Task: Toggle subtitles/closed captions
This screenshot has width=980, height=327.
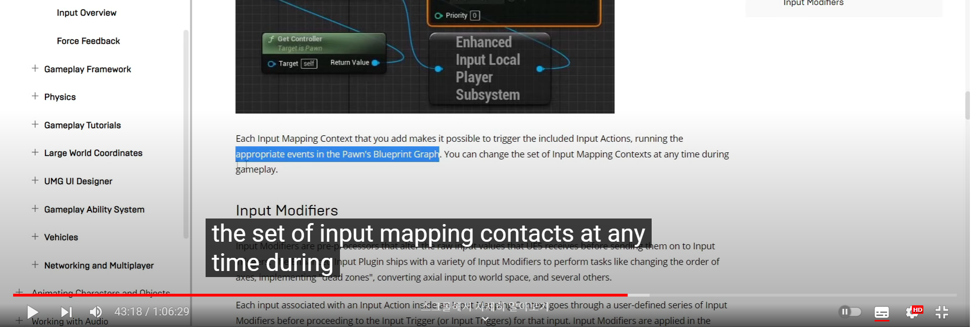Action: point(881,312)
